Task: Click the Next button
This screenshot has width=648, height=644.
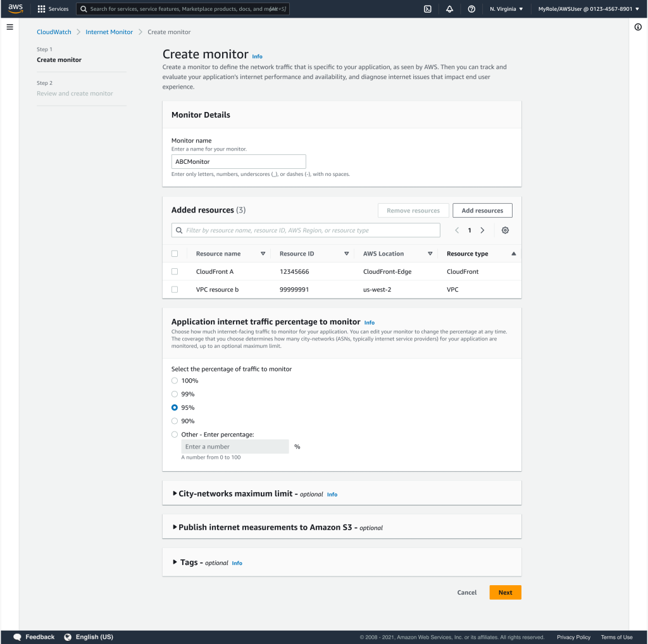Action: click(x=504, y=592)
